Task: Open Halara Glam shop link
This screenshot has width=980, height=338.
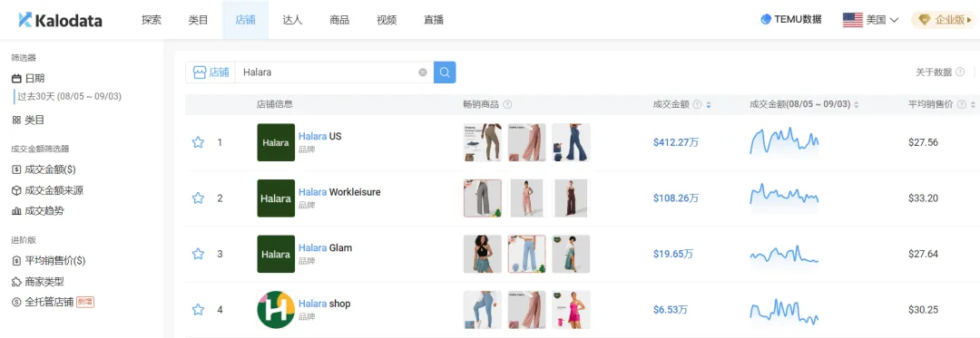Action: tap(325, 247)
